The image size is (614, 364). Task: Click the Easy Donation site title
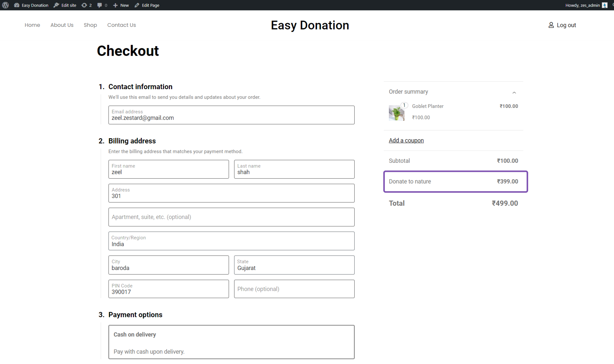pos(310,25)
